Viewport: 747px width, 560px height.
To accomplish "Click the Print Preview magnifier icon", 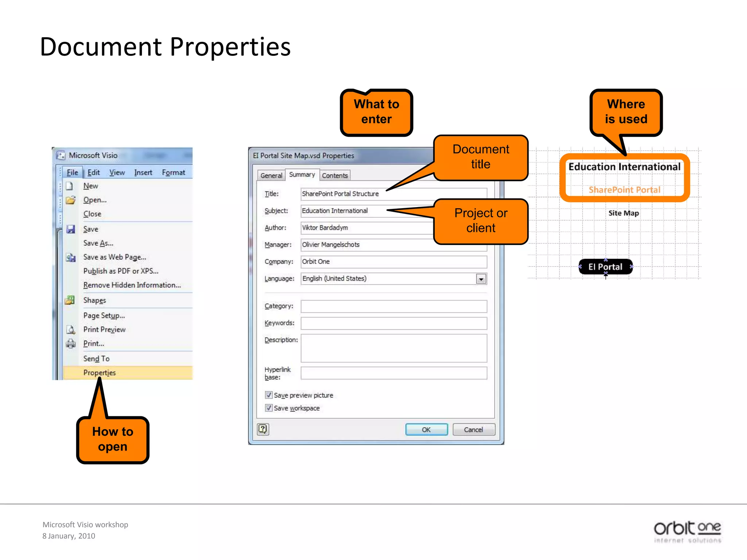I will [x=70, y=330].
